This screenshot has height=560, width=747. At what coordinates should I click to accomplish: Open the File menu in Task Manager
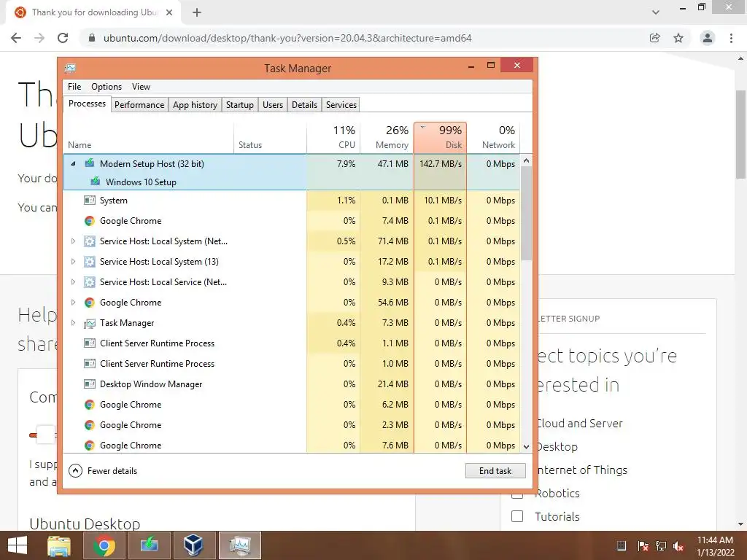pyautogui.click(x=74, y=87)
